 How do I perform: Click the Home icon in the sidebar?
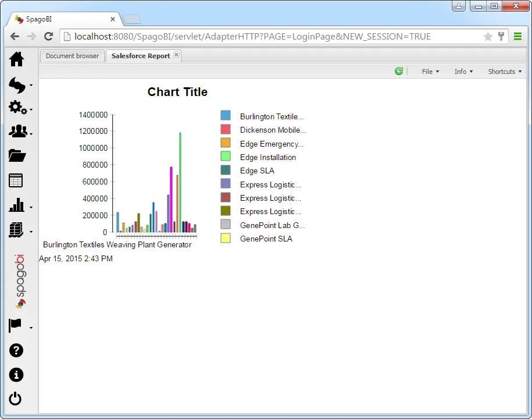click(x=16, y=59)
